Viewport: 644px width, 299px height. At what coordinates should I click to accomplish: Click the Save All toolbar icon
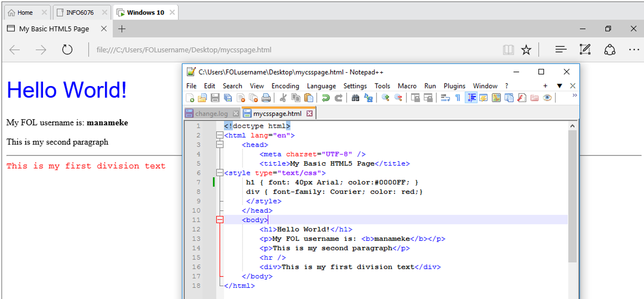(227, 98)
